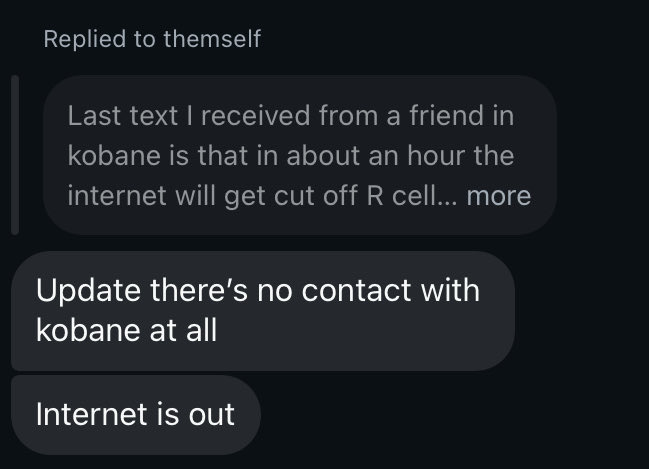This screenshot has height=469, width=649.
Task: Expand the quoted message via "more"
Action: [x=498, y=195]
